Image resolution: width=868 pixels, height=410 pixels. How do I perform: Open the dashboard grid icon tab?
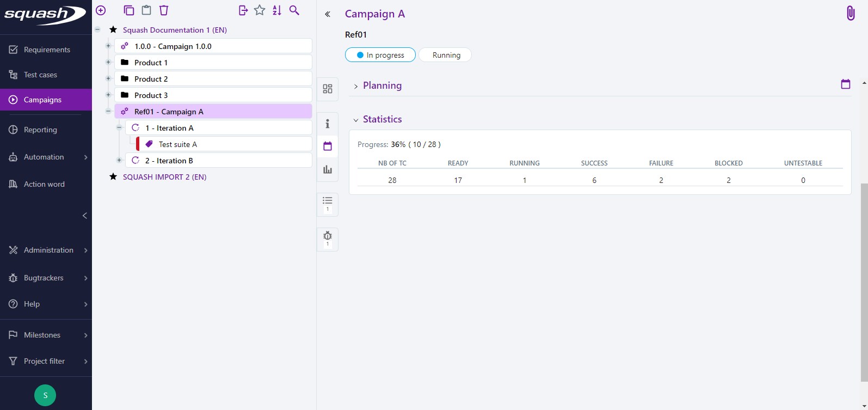(328, 89)
